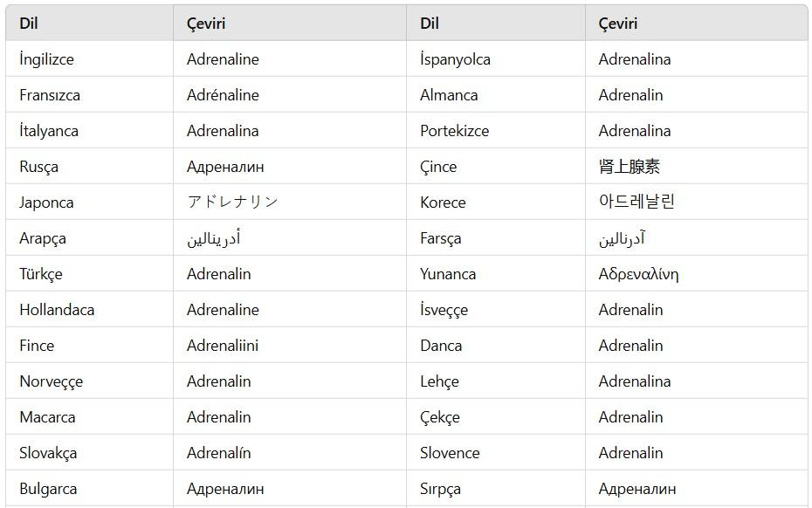Select the 'İngilizce' language cell
This screenshot has height=508, width=812.
(46, 59)
